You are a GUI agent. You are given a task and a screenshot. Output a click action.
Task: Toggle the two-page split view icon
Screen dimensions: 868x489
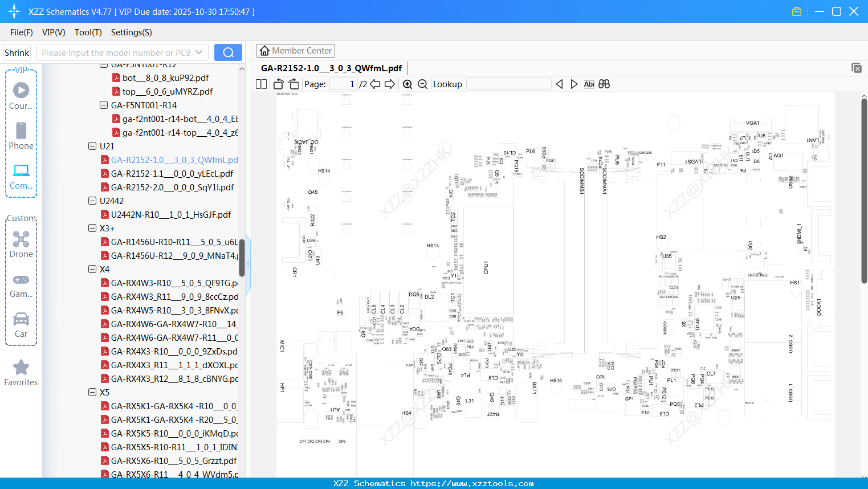coord(262,84)
